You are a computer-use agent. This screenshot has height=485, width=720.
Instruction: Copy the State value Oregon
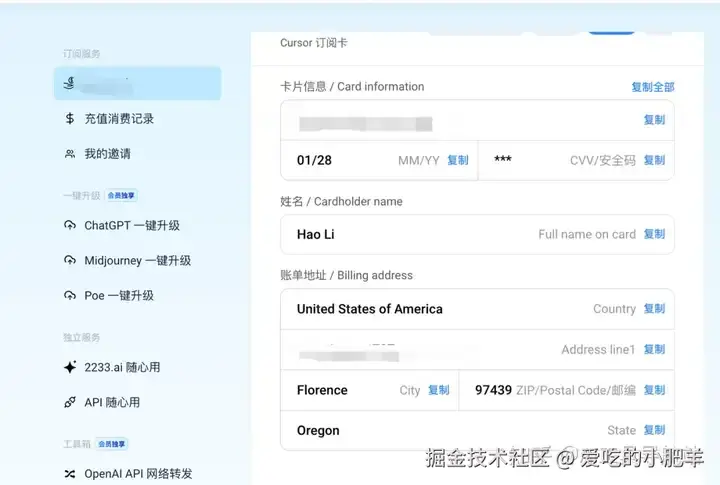(654, 430)
